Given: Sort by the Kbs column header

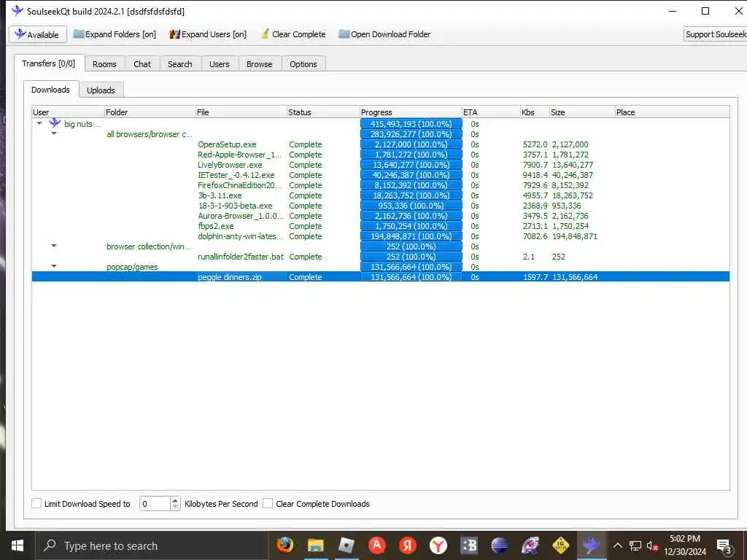Looking at the screenshot, I should [x=535, y=112].
